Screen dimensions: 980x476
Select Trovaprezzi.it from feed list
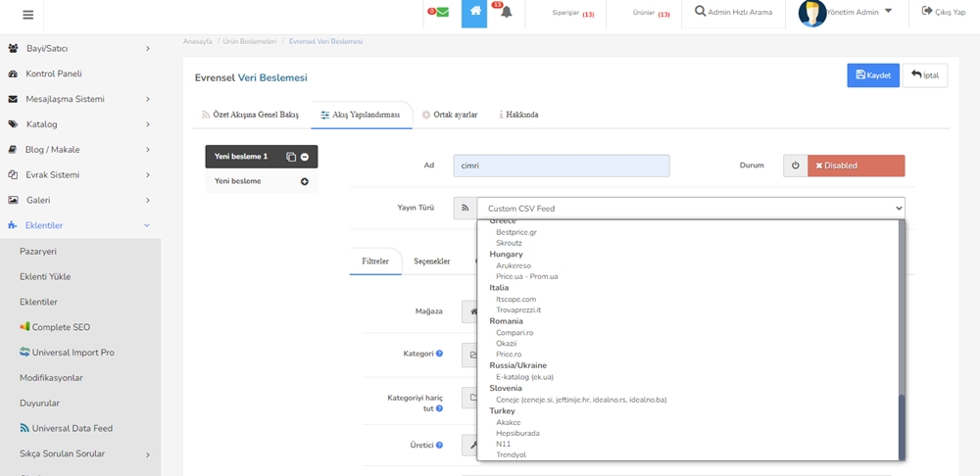(518, 309)
